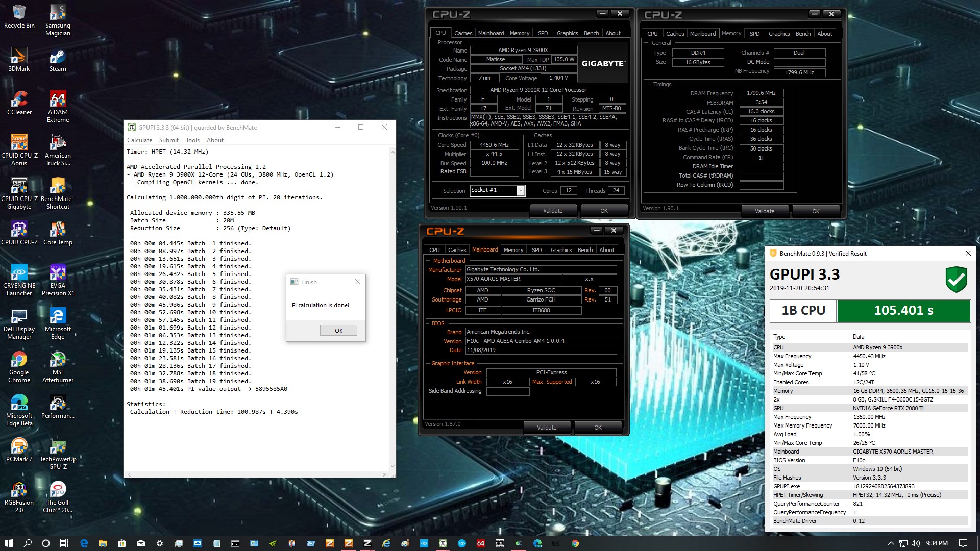
Task: Open the Recycle Bin desktop icon
Action: click(19, 17)
